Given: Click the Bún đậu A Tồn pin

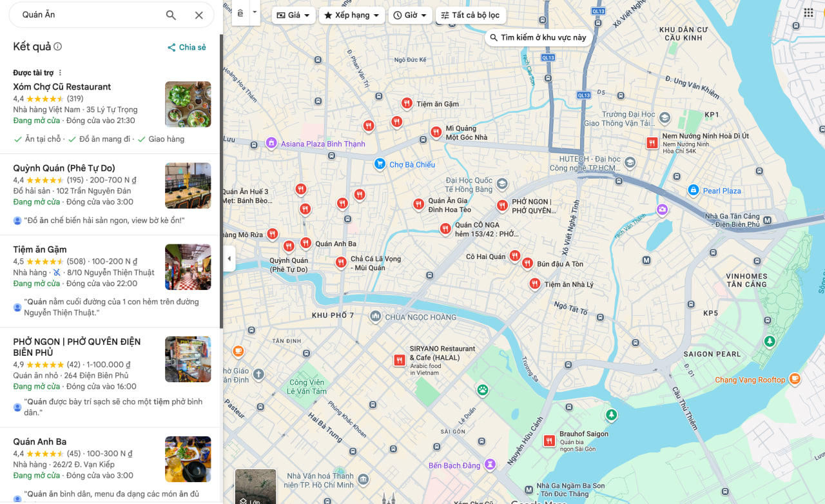Looking at the screenshot, I should 527,263.
